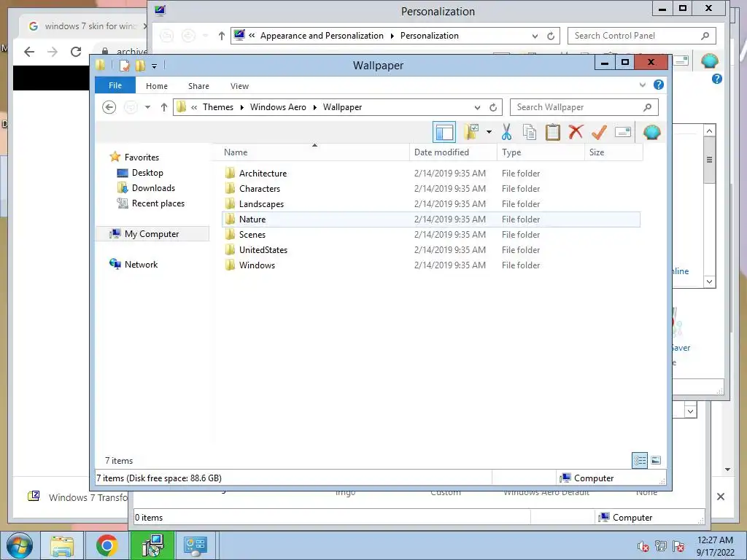Screen dimensions: 747x560
Task: Switch to Details view icon at bottom right
Action: click(640, 460)
